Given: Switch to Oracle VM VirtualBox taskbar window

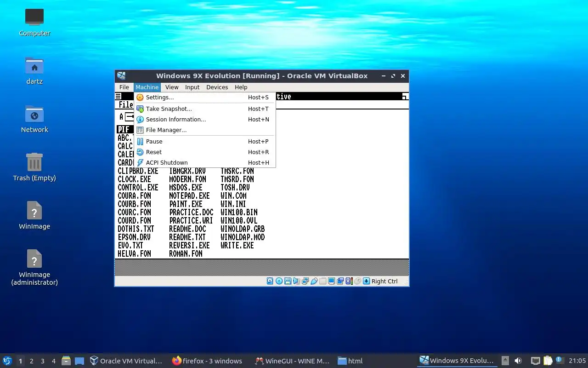Looking at the screenshot, I should [126, 361].
